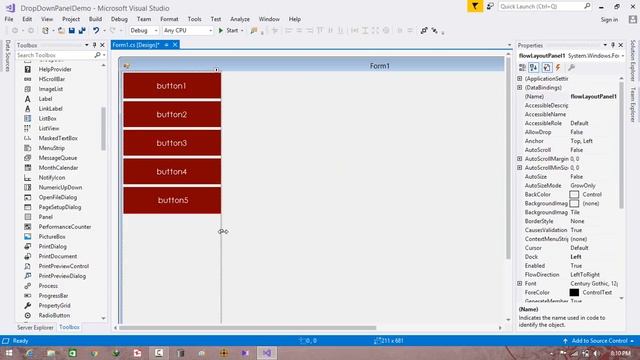Open the solution configuration Debug dropdown
The height and width of the screenshot is (360, 640).
(x=143, y=31)
